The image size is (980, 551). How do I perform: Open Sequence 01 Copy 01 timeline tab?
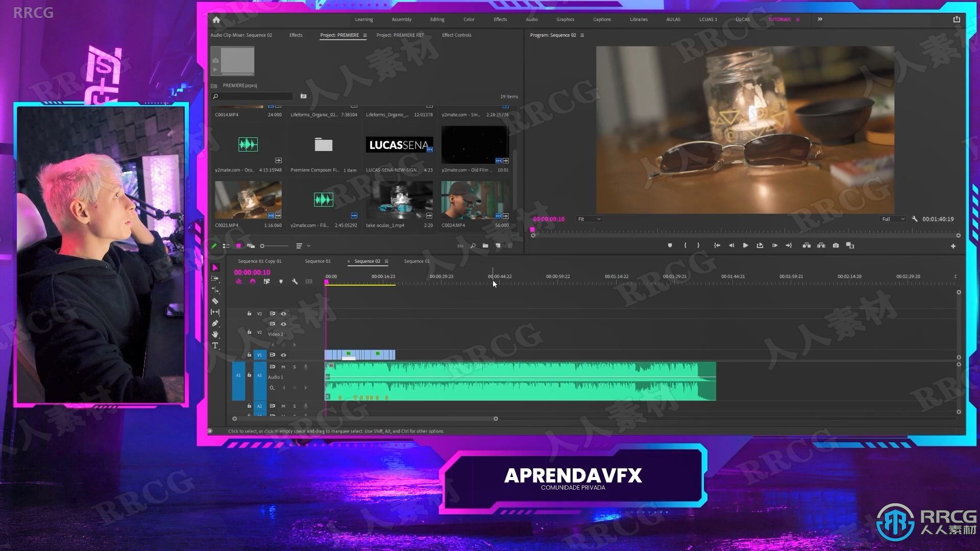259,261
